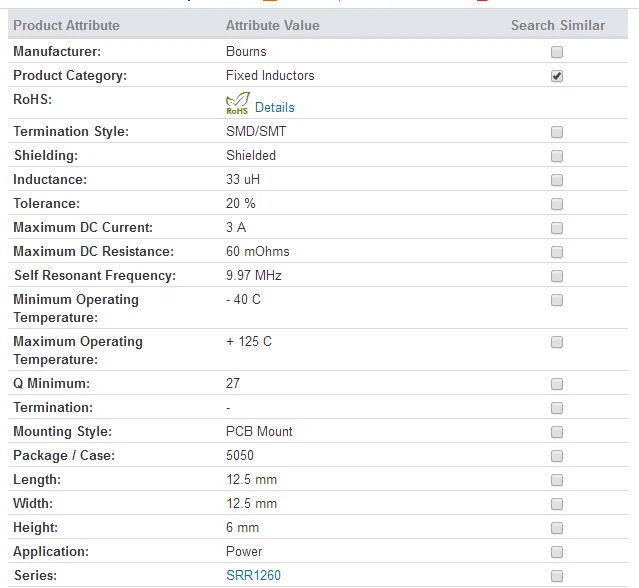Select the Inductance 33 uH checkbox
This screenshot has width=639, height=588.
pos(557,180)
